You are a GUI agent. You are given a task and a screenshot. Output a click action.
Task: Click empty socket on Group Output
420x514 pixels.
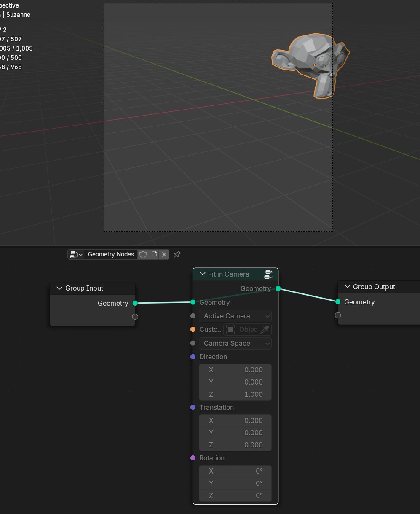click(338, 315)
